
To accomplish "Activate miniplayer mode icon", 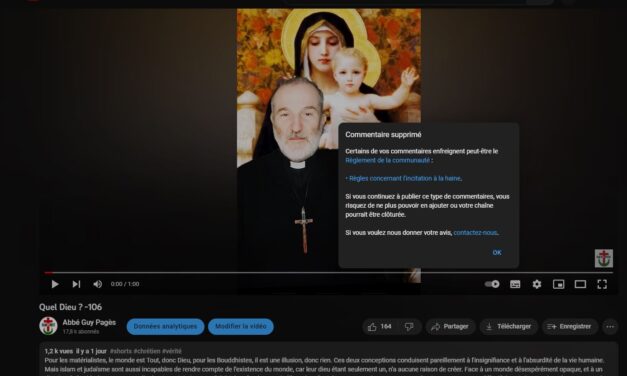I will [x=558, y=284].
